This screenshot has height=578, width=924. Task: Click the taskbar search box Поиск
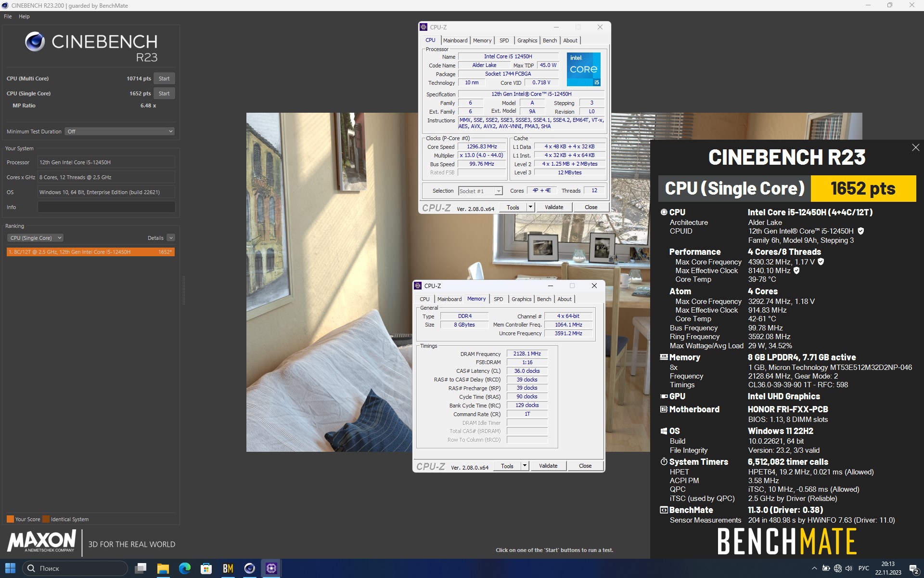tap(75, 568)
